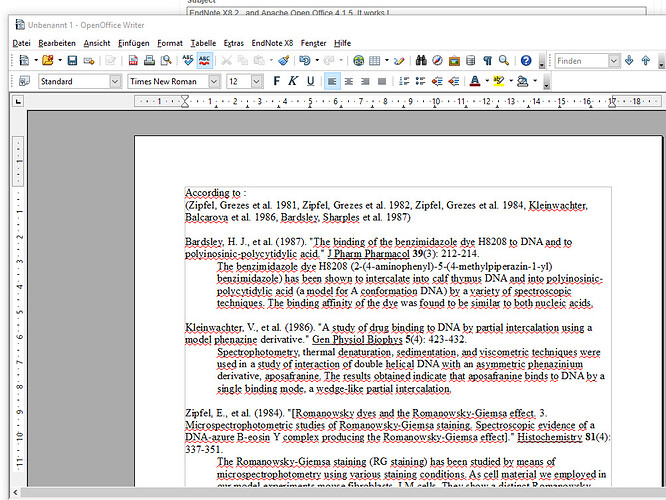Set right paragraph alignment
Screen dimensions: 666x500
[365, 81]
